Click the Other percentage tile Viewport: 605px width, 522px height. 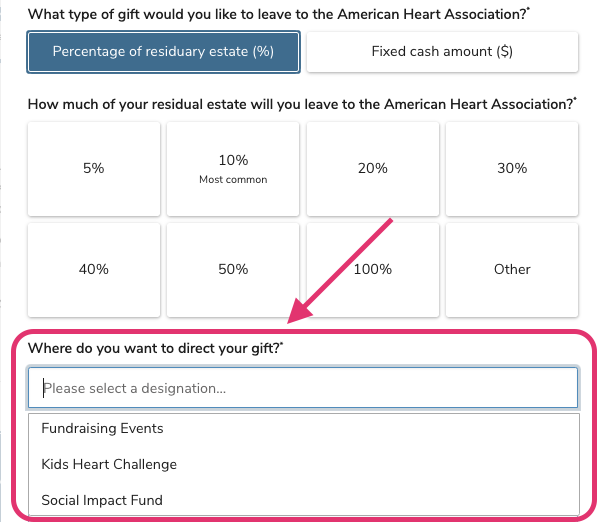click(x=511, y=269)
